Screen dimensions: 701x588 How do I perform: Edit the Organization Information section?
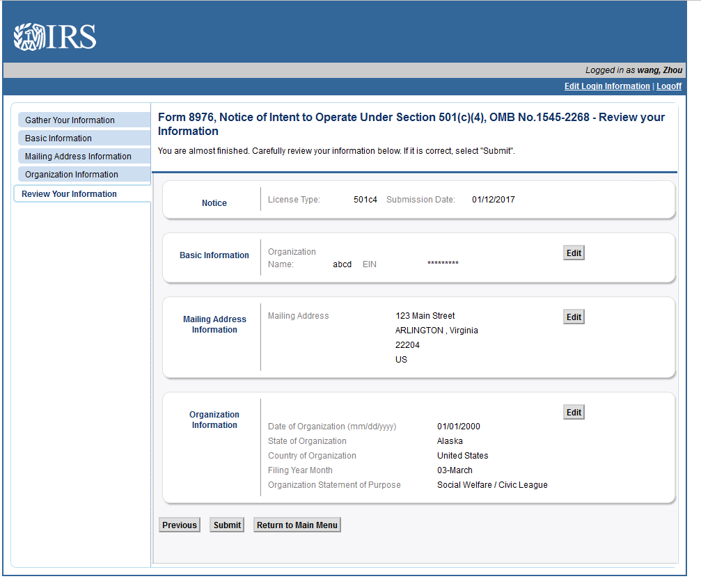pos(574,413)
